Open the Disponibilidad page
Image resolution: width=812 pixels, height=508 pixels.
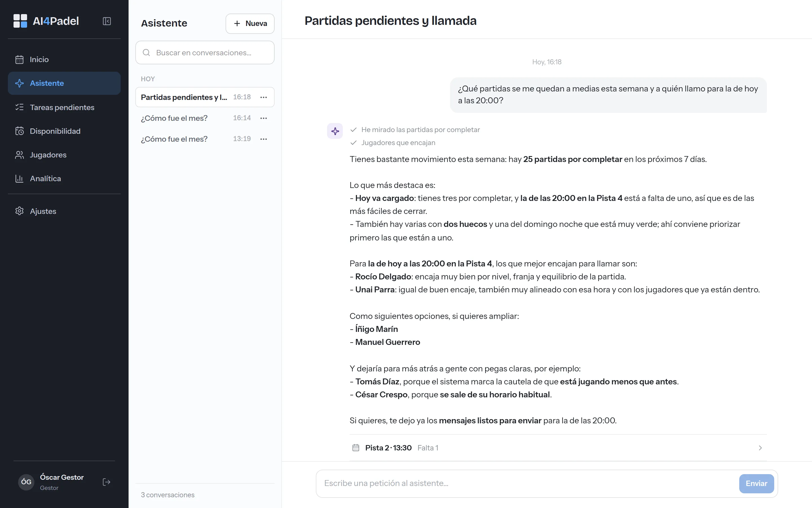(64, 131)
